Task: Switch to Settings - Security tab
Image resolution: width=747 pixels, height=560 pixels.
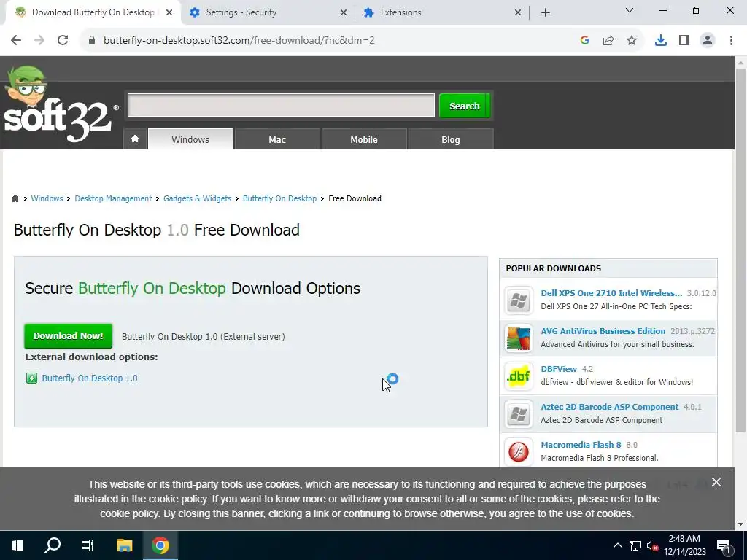Action: 268,12
